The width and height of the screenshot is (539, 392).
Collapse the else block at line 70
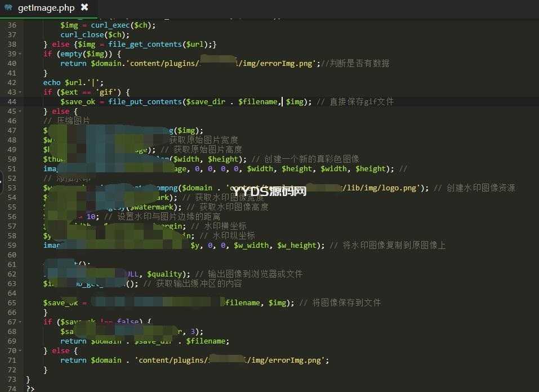[x=20, y=351]
